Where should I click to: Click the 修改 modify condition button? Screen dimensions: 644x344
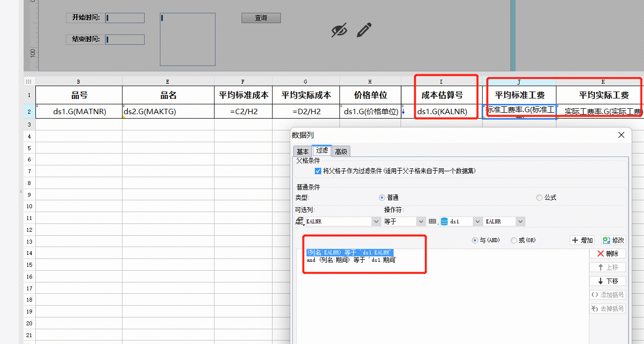[613, 240]
